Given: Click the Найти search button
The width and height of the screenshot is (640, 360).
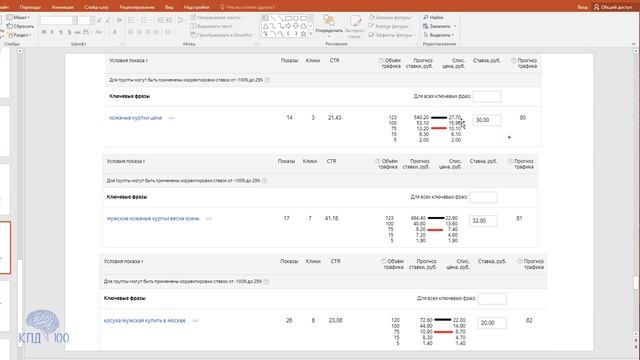Looking at the screenshot, I should coord(433,18).
